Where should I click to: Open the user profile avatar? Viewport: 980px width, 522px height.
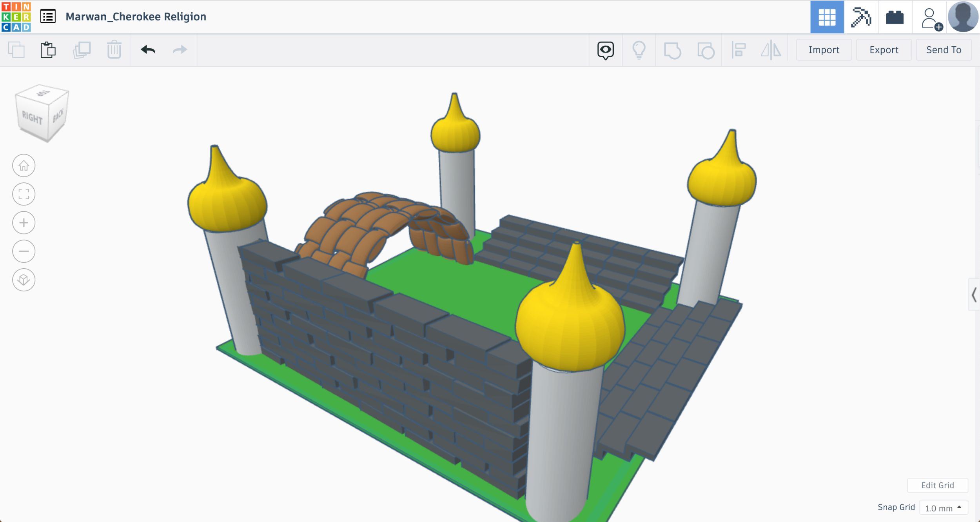(963, 17)
